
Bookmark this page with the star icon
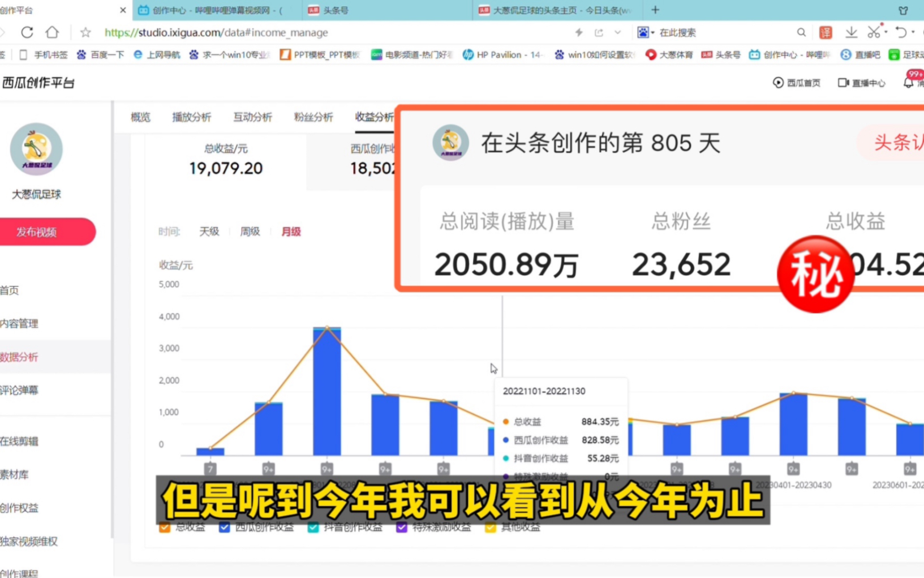tap(85, 32)
